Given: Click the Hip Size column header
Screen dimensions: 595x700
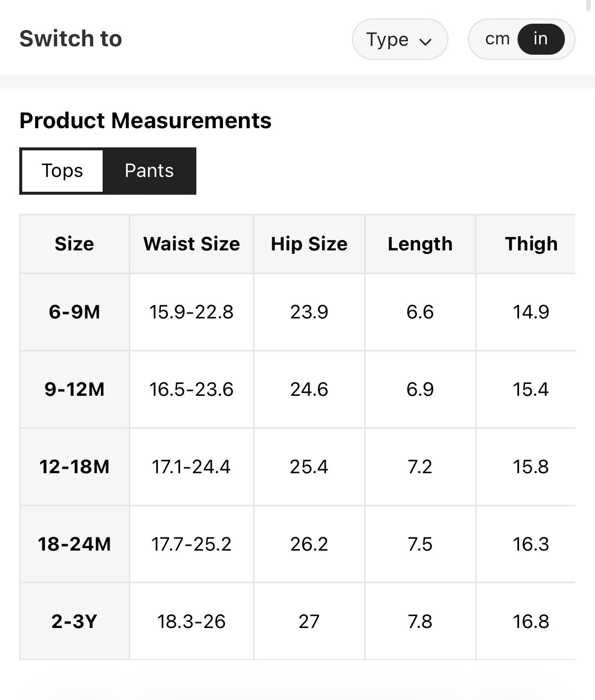Looking at the screenshot, I should [x=308, y=244].
